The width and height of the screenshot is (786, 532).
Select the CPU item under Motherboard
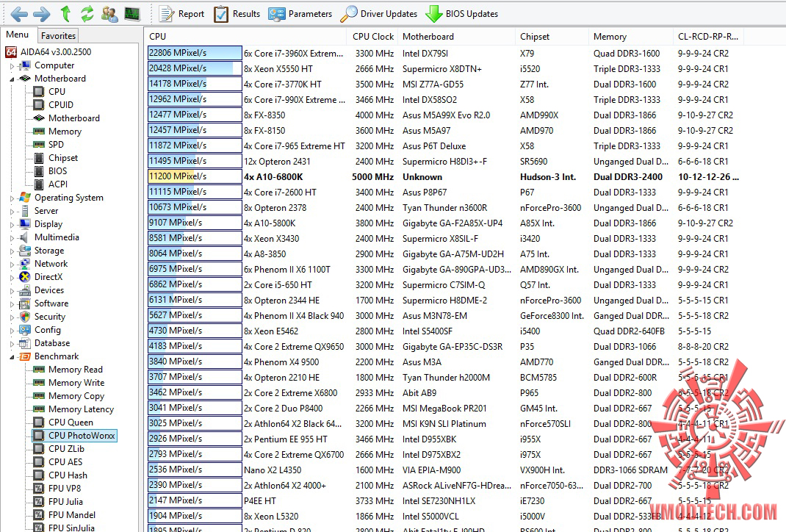pyautogui.click(x=57, y=91)
